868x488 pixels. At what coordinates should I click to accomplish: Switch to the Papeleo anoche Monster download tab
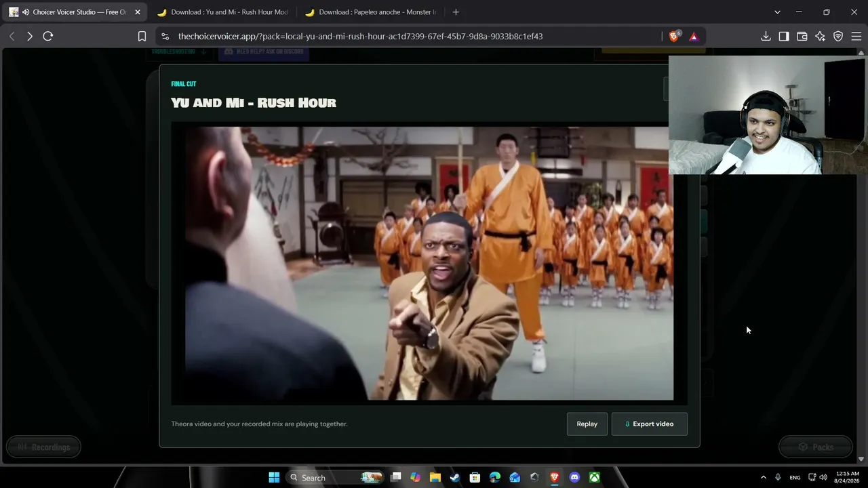click(371, 12)
